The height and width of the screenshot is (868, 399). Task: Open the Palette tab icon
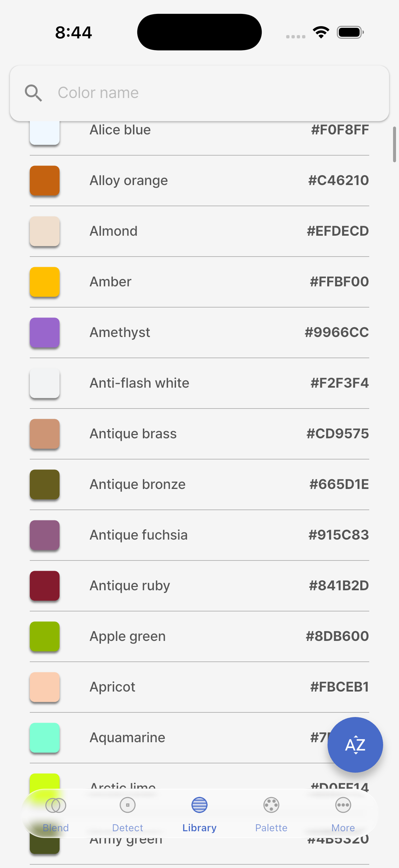tap(271, 805)
